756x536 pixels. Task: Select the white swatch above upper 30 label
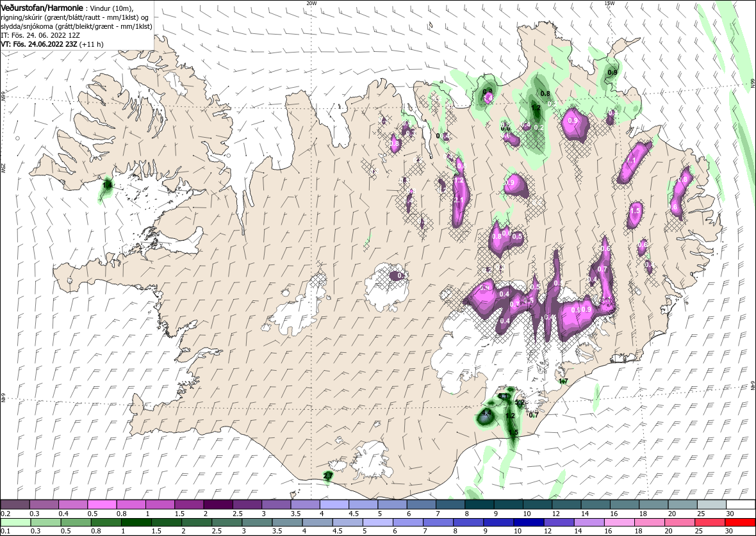741,505
